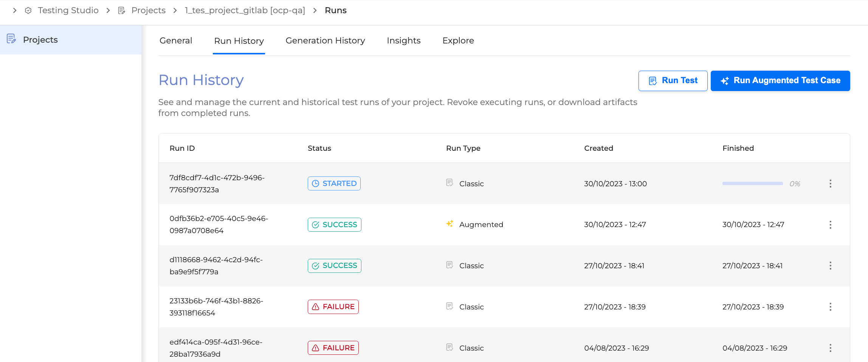Switch to the General tab
868x362 pixels.
[176, 40]
